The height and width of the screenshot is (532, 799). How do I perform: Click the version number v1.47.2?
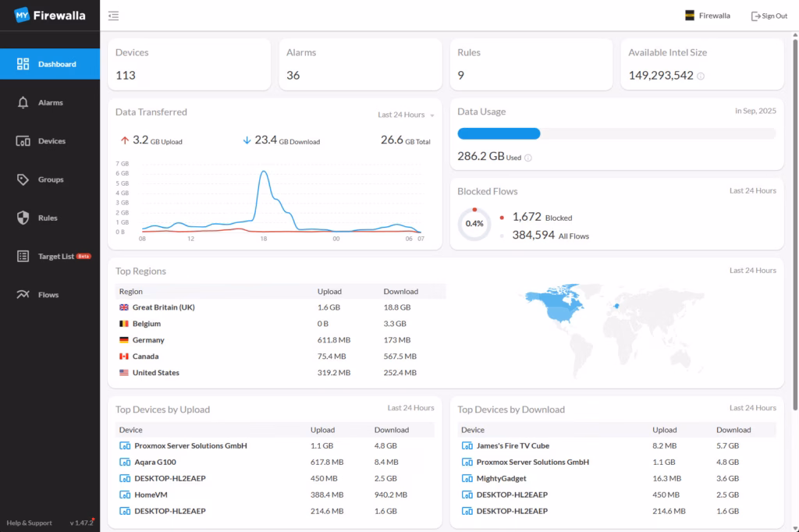tap(81, 523)
